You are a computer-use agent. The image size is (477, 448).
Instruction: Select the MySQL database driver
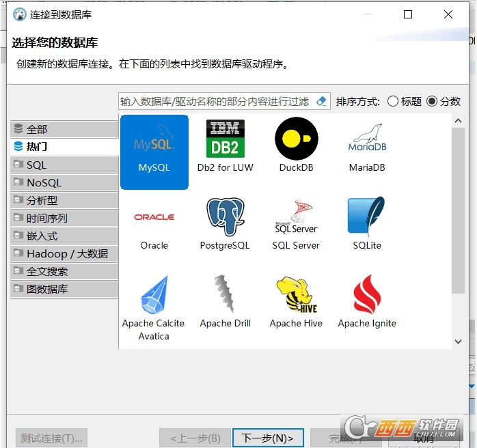tap(154, 152)
